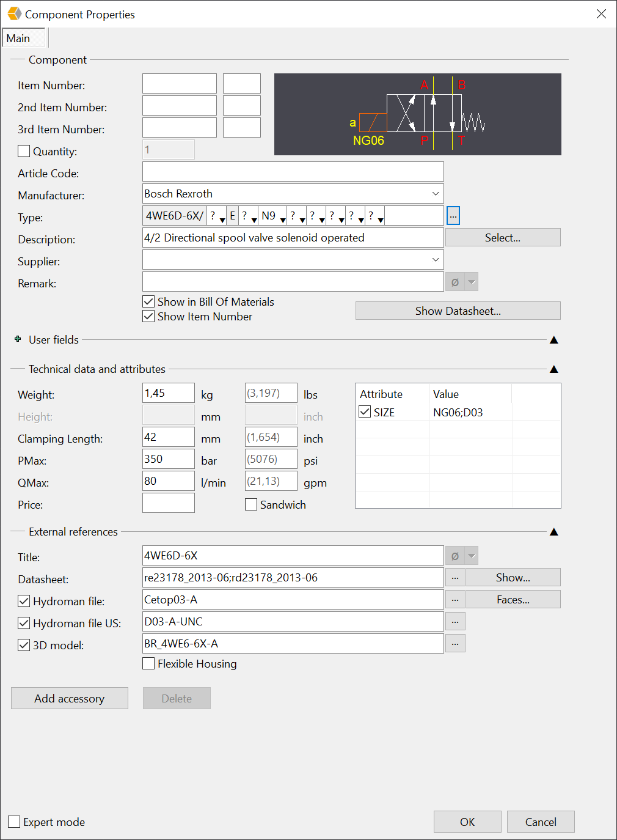Screen dimensions: 617x840
Task: Click the Select button next to Description
Action: click(x=502, y=237)
